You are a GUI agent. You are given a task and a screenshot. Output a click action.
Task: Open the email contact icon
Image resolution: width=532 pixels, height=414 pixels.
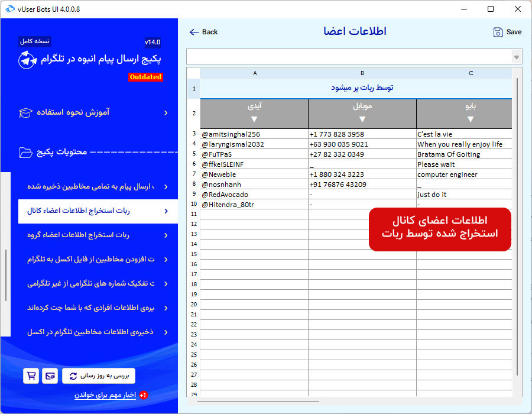(50, 376)
